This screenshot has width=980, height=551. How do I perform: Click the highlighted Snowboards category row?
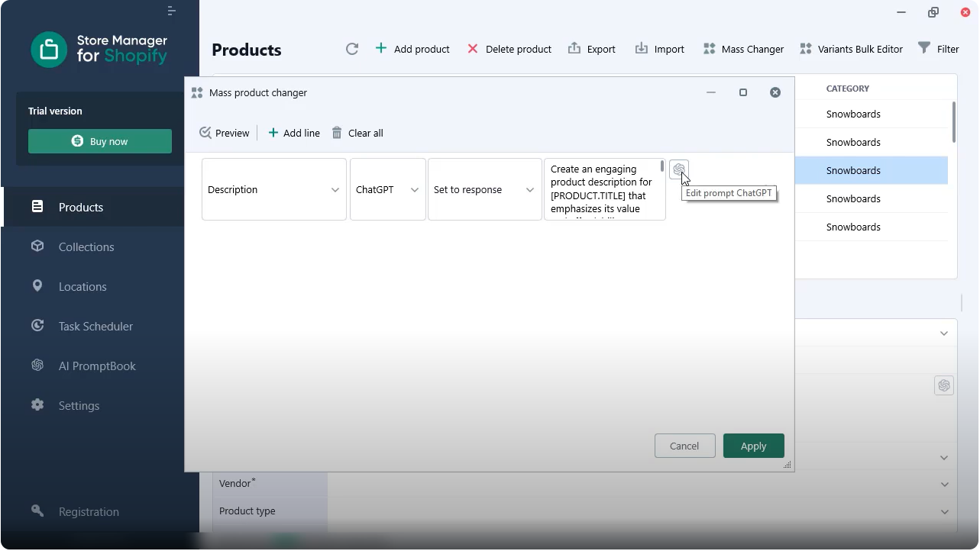(872, 170)
